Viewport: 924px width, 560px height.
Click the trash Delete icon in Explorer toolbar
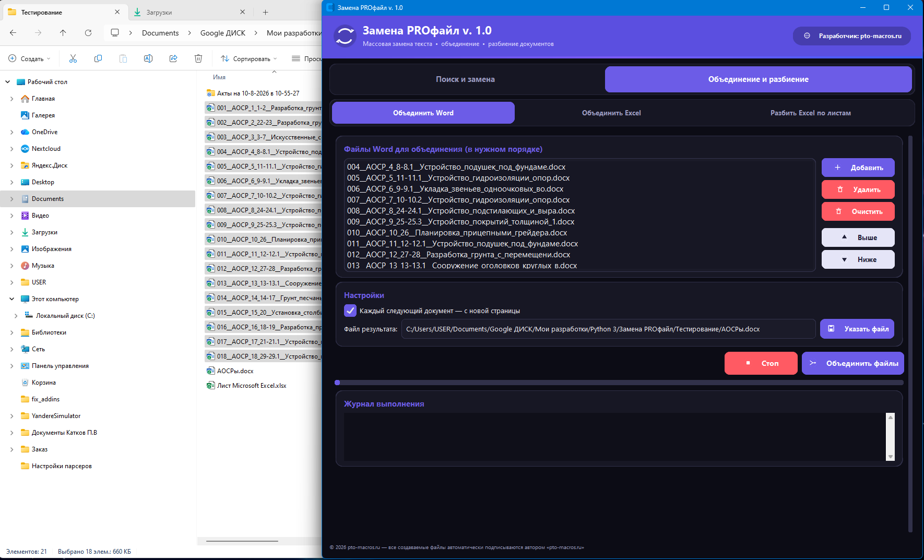[198, 58]
